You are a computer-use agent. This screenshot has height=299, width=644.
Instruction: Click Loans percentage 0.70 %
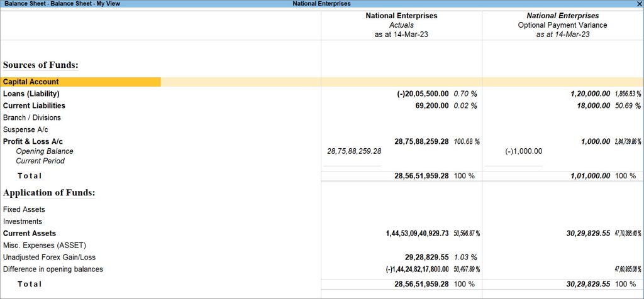point(465,94)
